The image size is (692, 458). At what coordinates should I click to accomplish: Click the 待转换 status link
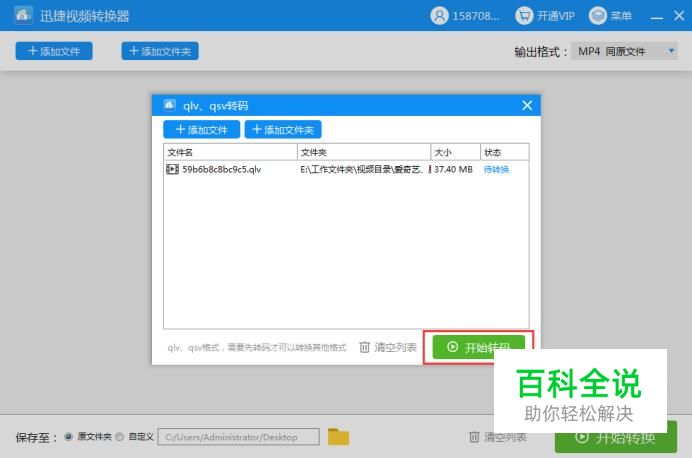[x=496, y=169]
